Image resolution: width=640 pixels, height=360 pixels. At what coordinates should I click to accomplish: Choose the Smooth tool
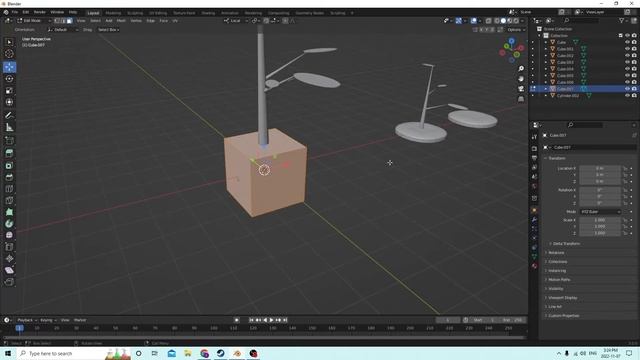point(9,235)
